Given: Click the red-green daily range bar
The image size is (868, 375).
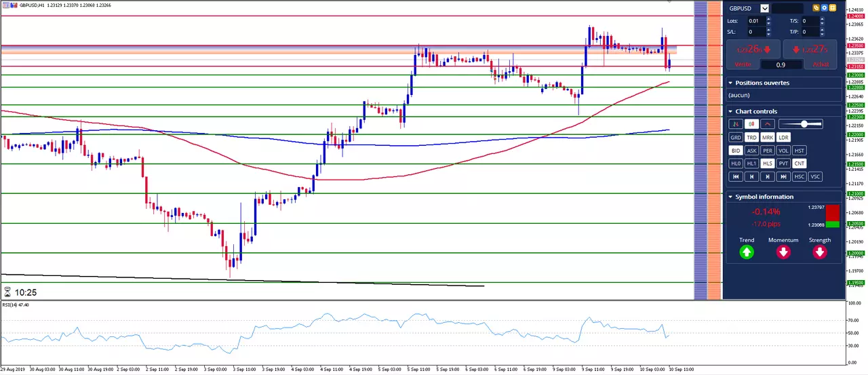Looking at the screenshot, I should (833, 216).
